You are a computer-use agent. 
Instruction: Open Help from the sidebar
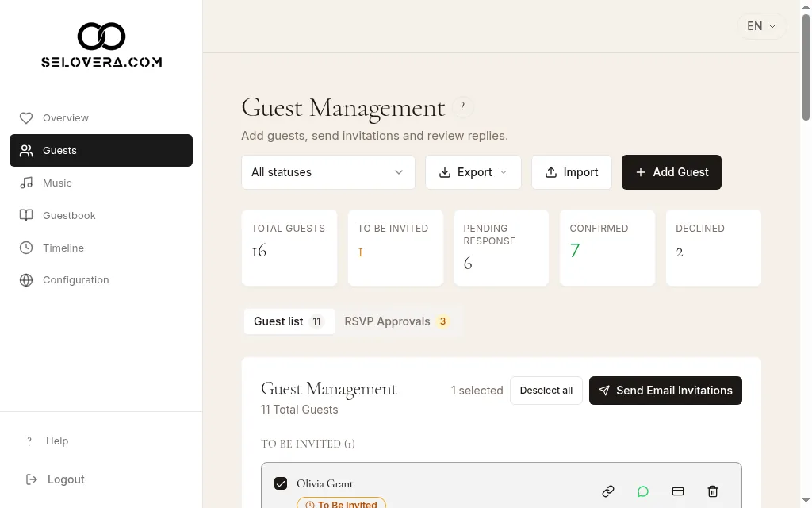click(x=101, y=441)
